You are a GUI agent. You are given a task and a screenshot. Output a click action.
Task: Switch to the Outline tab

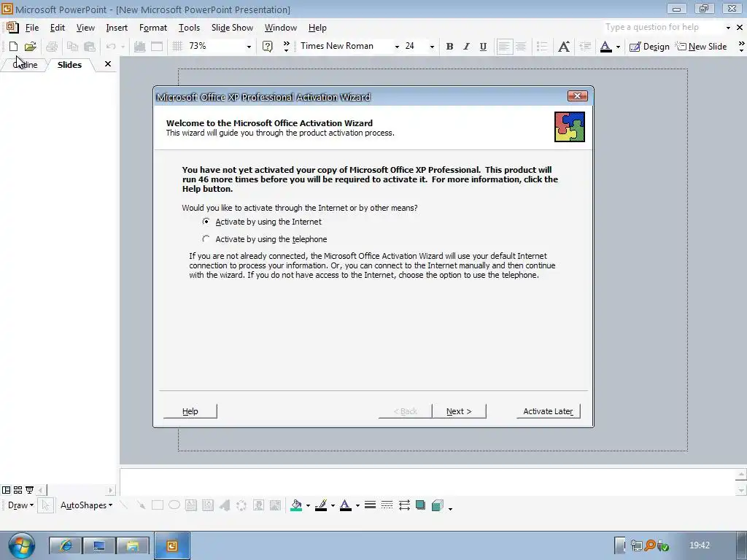(x=25, y=65)
